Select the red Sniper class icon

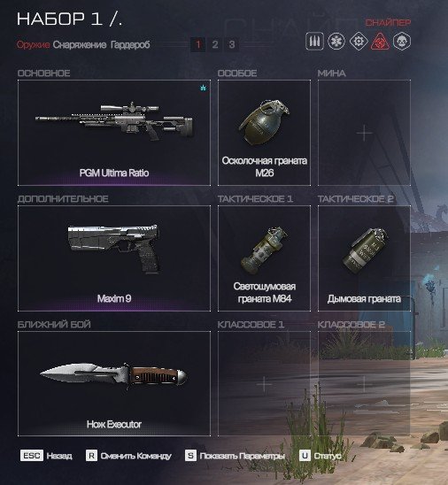point(380,41)
